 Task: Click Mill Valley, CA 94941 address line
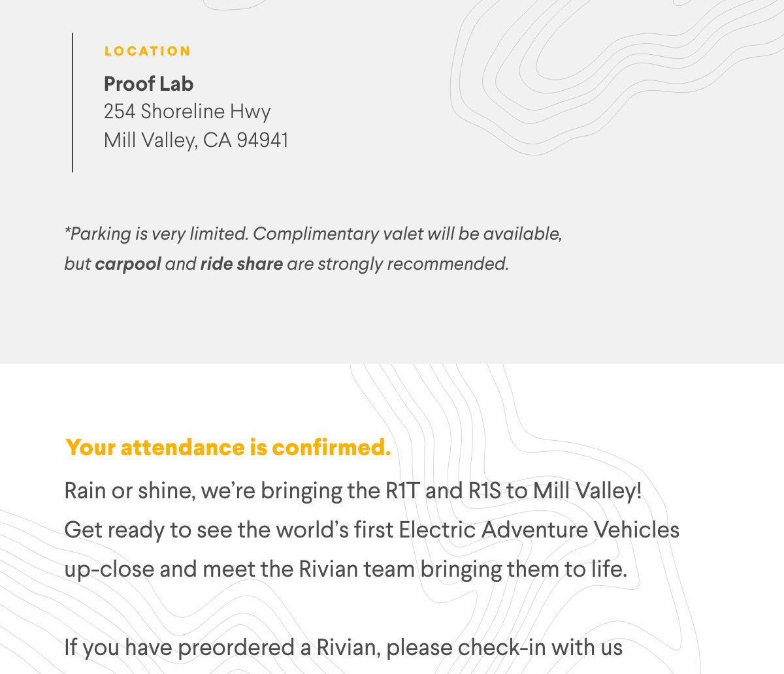tap(196, 140)
